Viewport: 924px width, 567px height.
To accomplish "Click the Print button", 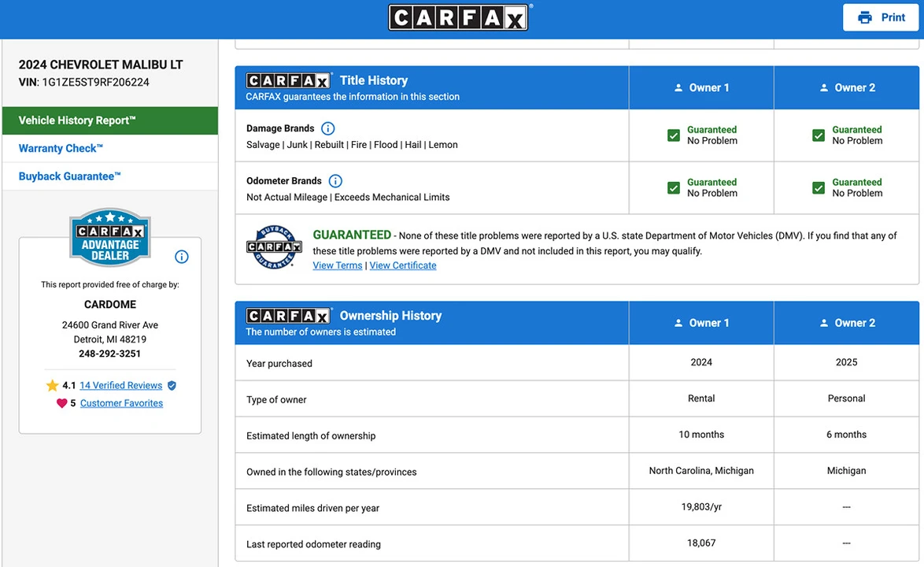I will click(x=881, y=17).
